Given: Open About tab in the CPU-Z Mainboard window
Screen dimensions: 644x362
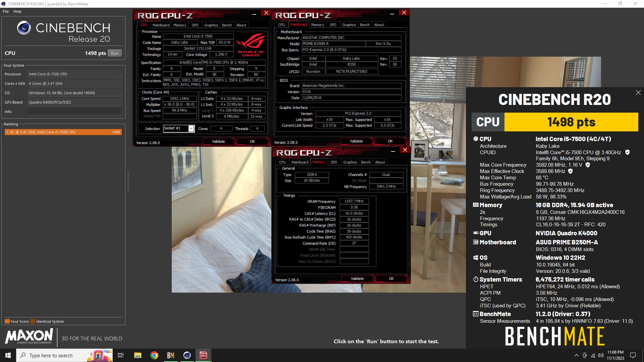Looking at the screenshot, I should pyautogui.click(x=379, y=25).
